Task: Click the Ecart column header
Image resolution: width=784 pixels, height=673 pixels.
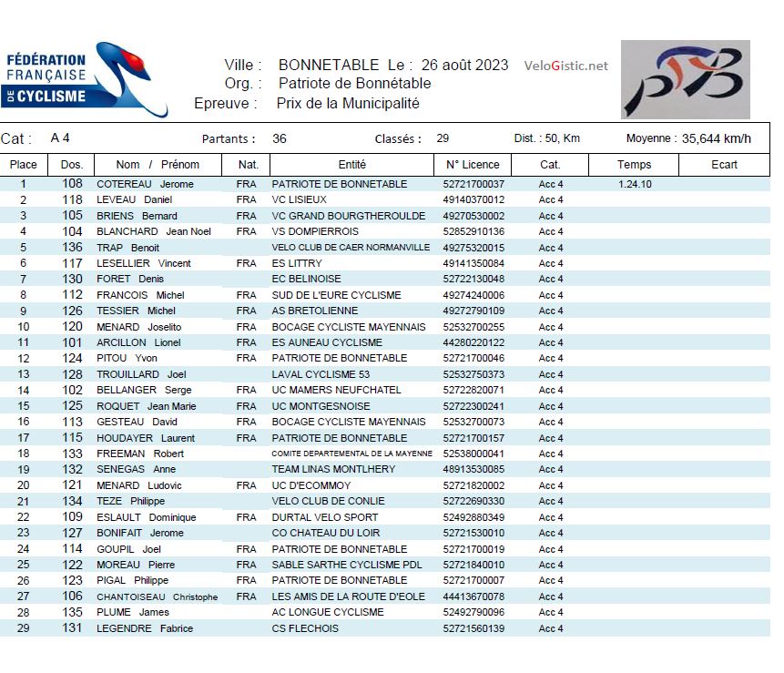Action: [x=724, y=165]
